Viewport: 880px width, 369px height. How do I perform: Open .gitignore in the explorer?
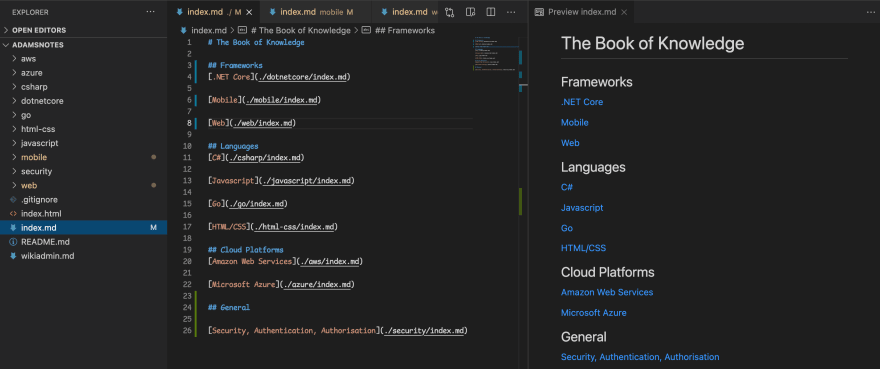[x=84, y=199]
